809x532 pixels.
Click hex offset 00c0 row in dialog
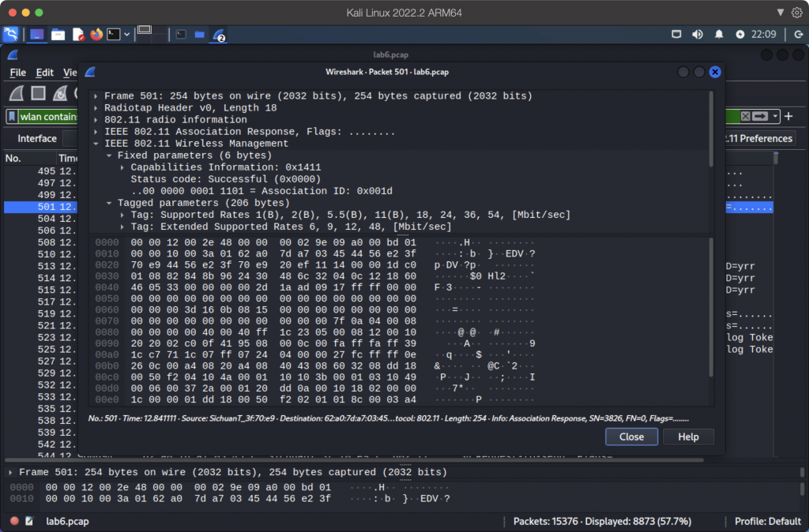[x=107, y=377]
